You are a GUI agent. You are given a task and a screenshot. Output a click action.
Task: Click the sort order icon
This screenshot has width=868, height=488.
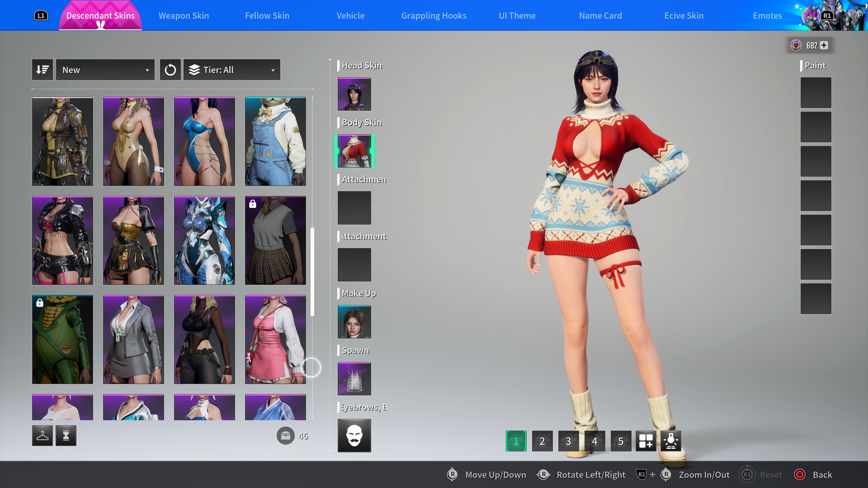(42, 70)
